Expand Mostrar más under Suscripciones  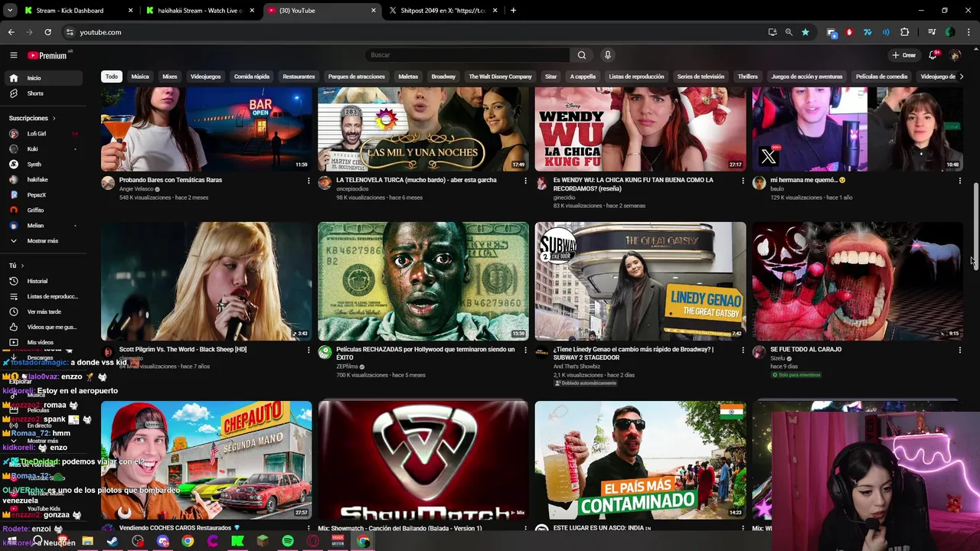44,241
